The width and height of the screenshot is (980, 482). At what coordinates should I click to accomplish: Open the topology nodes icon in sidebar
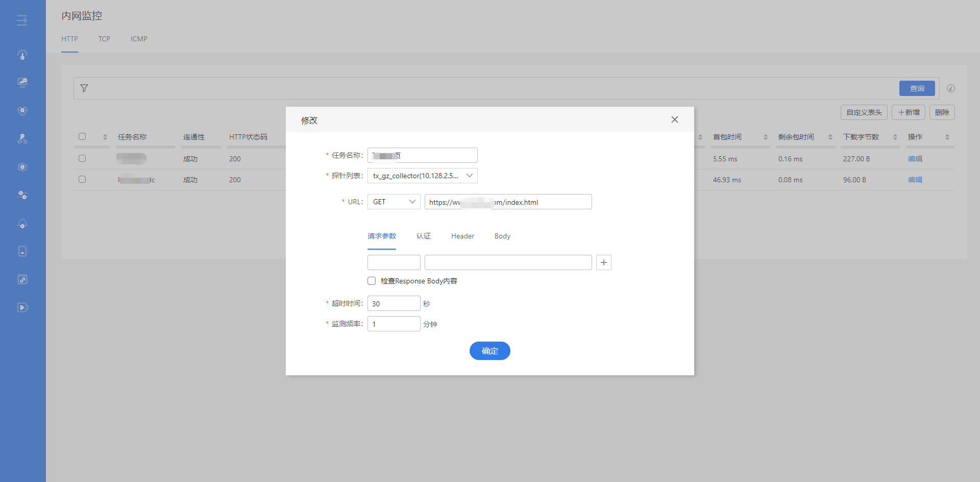point(22,138)
